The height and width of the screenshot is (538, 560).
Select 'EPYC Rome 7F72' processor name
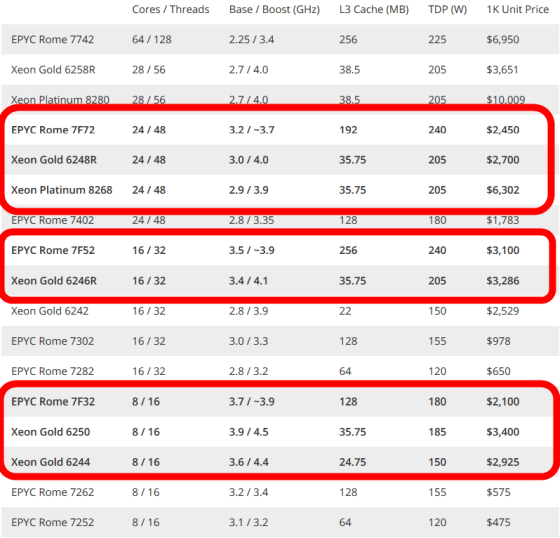click(x=53, y=130)
